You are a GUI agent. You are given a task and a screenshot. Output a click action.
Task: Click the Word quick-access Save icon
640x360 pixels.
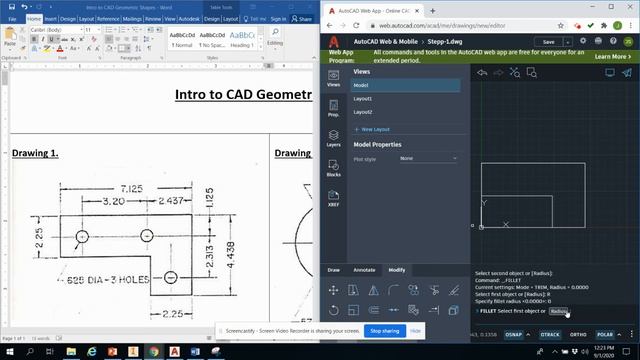[x=11, y=7]
